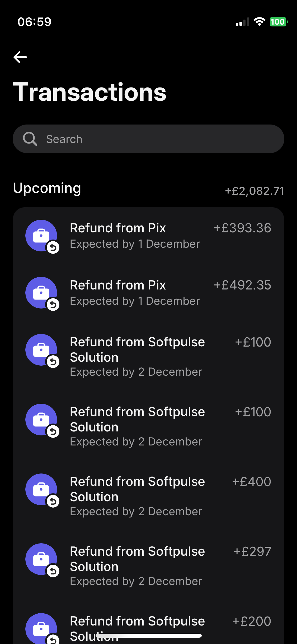
Task: Tap the Transactions page title
Action: click(90, 92)
